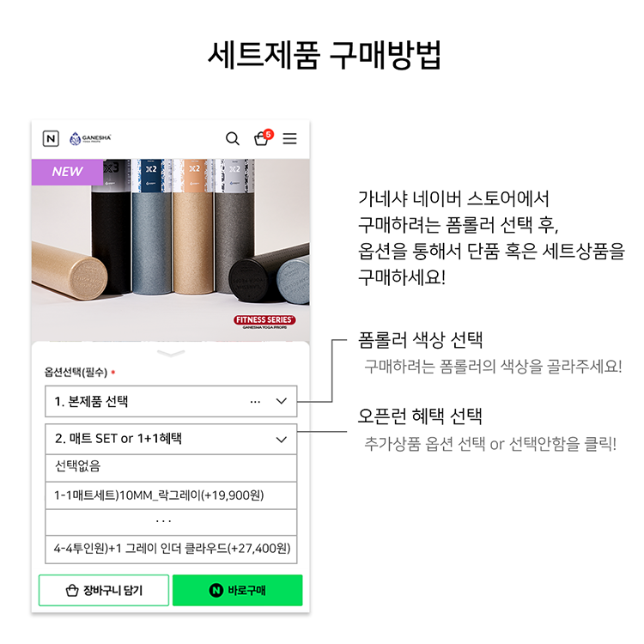Click the foam roller product image

coord(171,250)
